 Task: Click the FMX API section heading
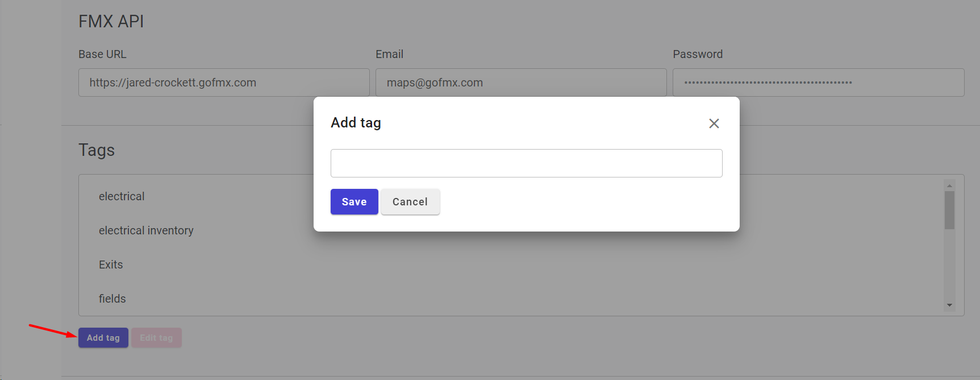click(x=111, y=21)
